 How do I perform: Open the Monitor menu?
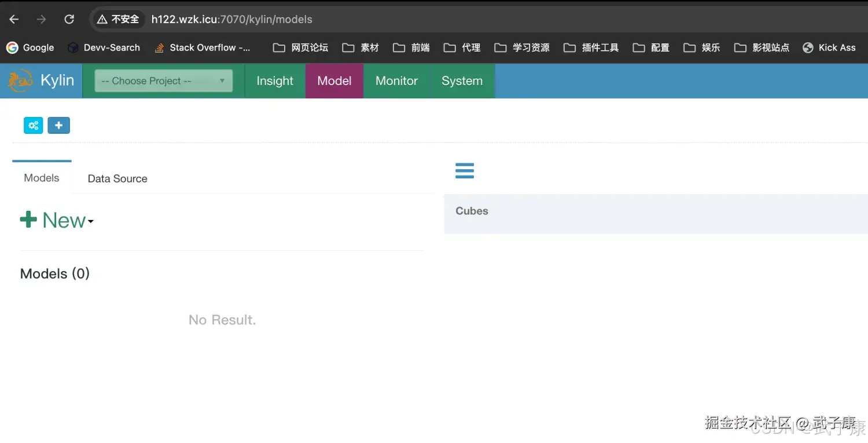(x=396, y=80)
